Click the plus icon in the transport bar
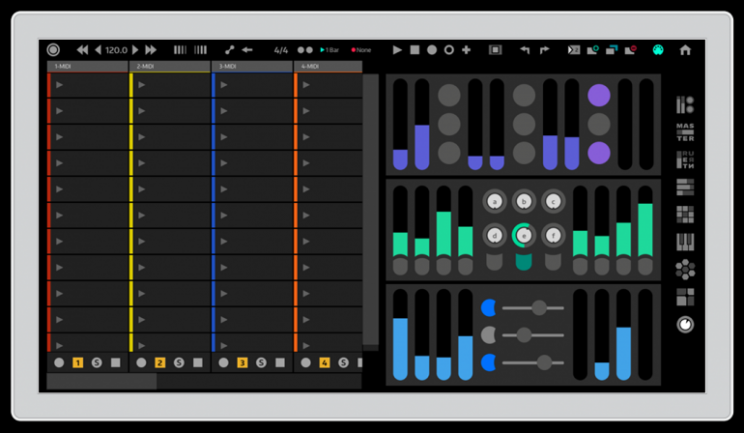 (466, 50)
